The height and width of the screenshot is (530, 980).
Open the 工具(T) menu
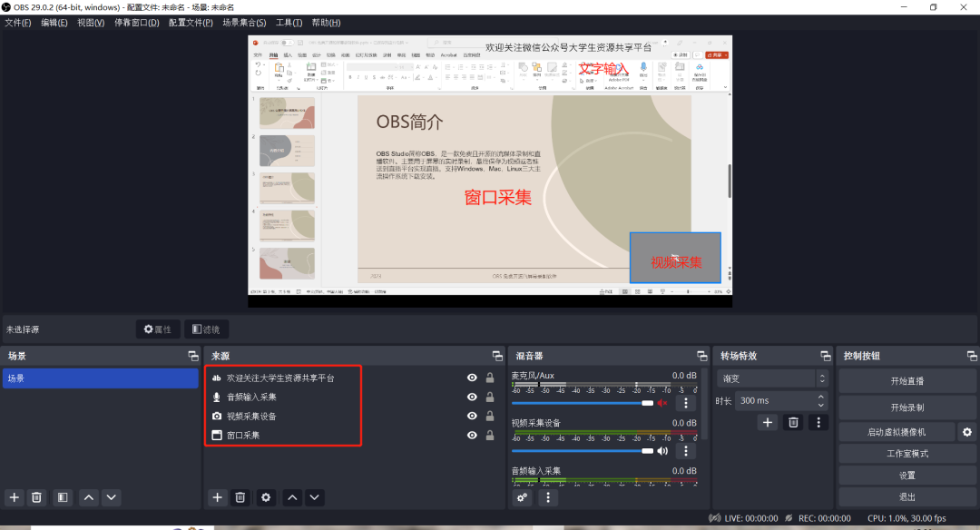point(289,23)
